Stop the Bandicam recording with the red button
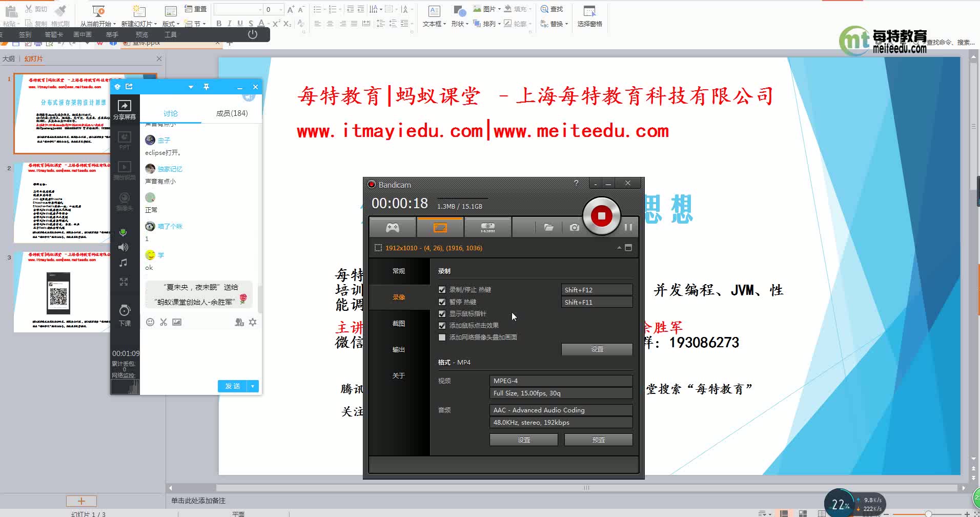 coord(602,216)
